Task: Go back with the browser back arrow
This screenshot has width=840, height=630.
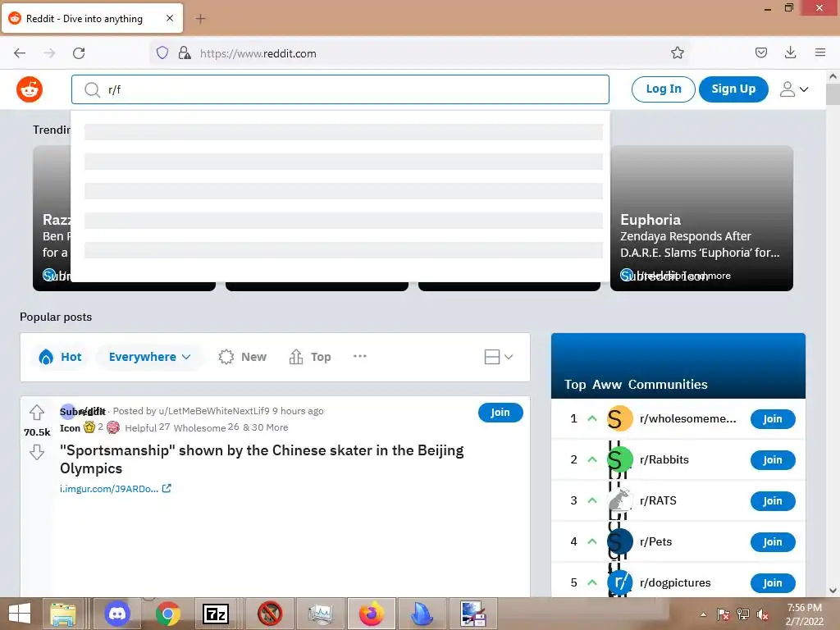Action: 20,53
